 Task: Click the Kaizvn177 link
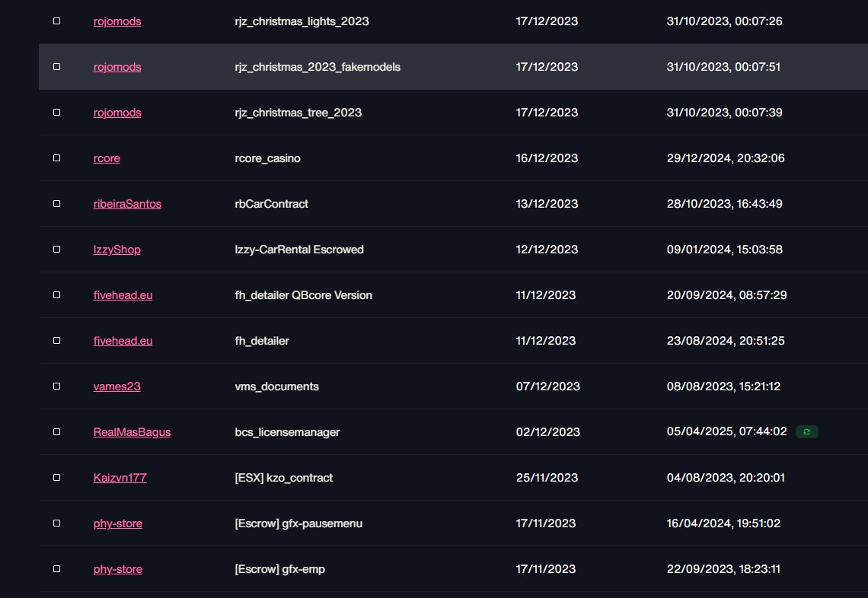click(120, 477)
